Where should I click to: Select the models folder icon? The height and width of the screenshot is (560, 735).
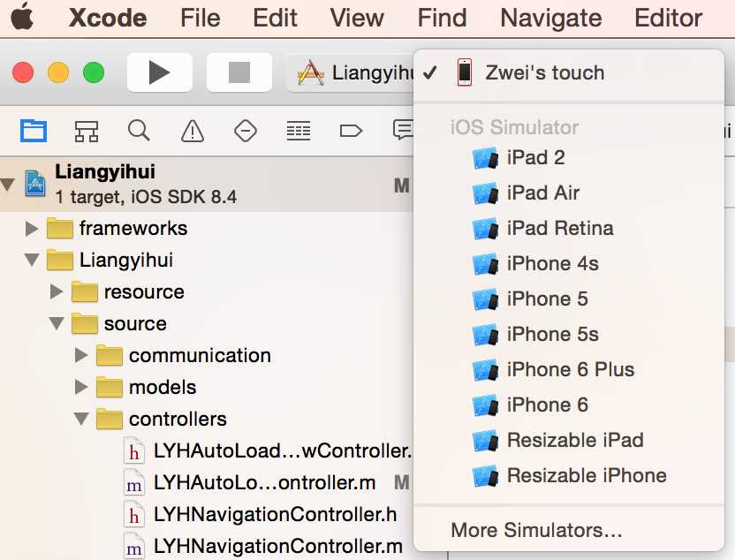[x=110, y=387]
